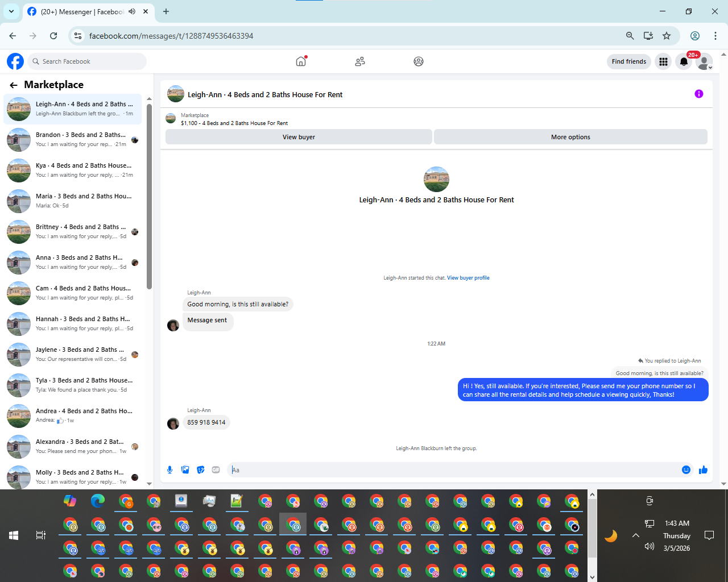Image resolution: width=728 pixels, height=582 pixels.
Task: Select the Messenger | Facebook tab
Action: (82, 11)
